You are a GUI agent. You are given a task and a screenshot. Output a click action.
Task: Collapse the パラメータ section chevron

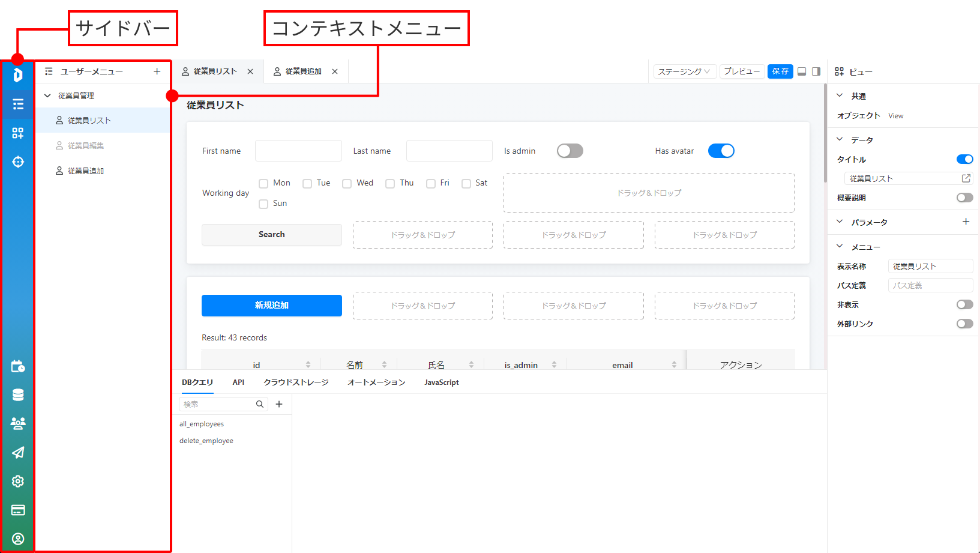[840, 222]
